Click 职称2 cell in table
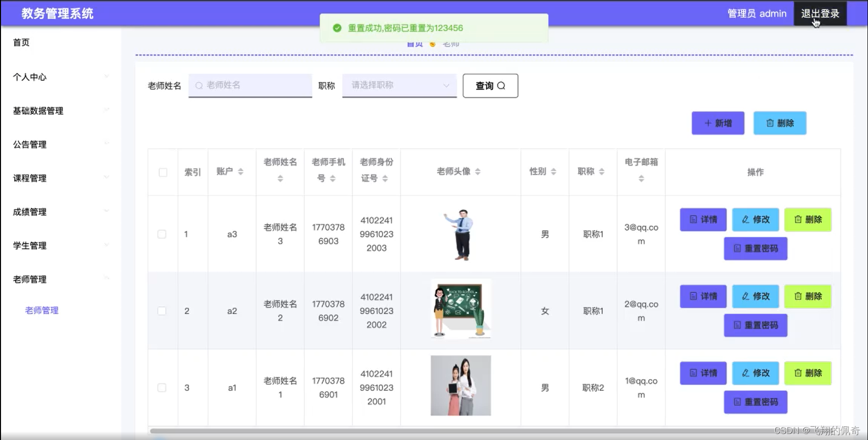This screenshot has width=868, height=440. pyautogui.click(x=593, y=388)
